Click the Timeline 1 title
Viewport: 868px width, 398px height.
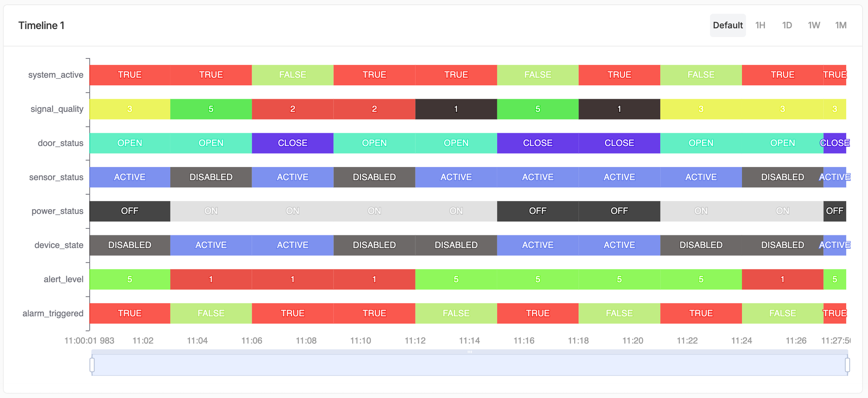[x=41, y=25]
